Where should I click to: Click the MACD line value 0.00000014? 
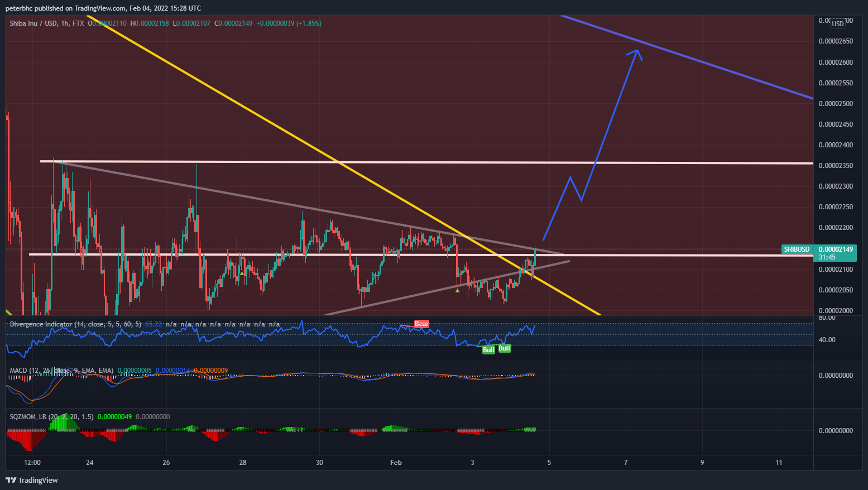tap(172, 371)
